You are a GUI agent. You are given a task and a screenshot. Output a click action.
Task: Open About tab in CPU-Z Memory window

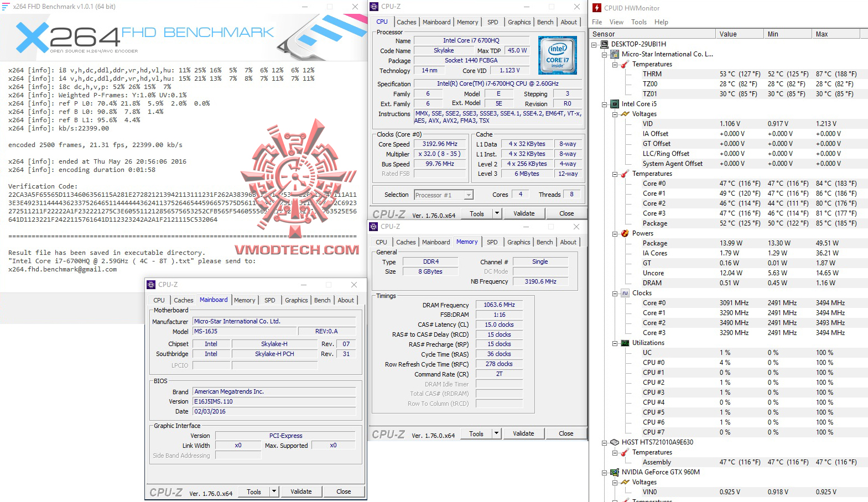tap(568, 242)
